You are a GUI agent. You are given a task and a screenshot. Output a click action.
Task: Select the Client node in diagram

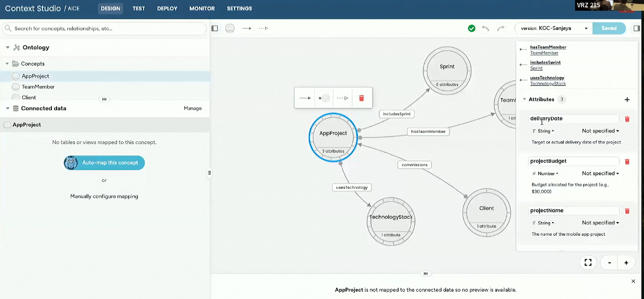coord(487,213)
